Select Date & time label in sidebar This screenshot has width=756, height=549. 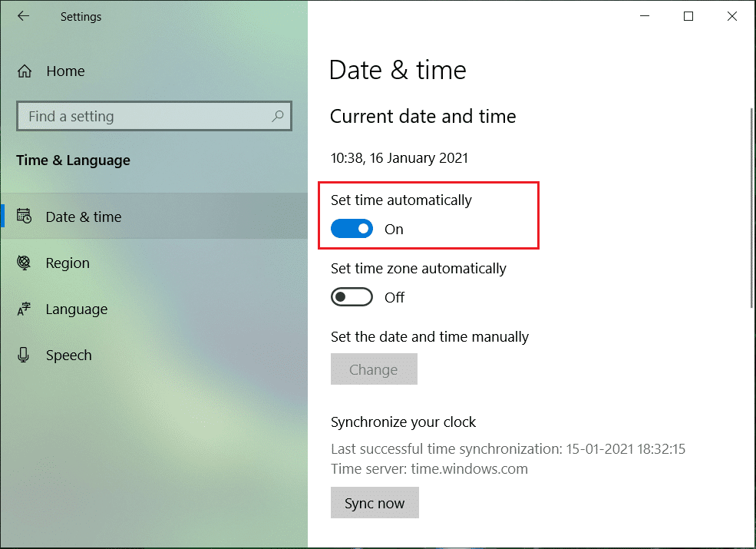point(84,217)
